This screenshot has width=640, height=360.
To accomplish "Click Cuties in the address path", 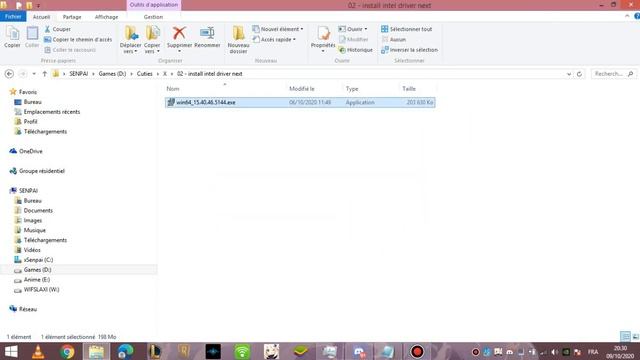I will (x=144, y=74).
